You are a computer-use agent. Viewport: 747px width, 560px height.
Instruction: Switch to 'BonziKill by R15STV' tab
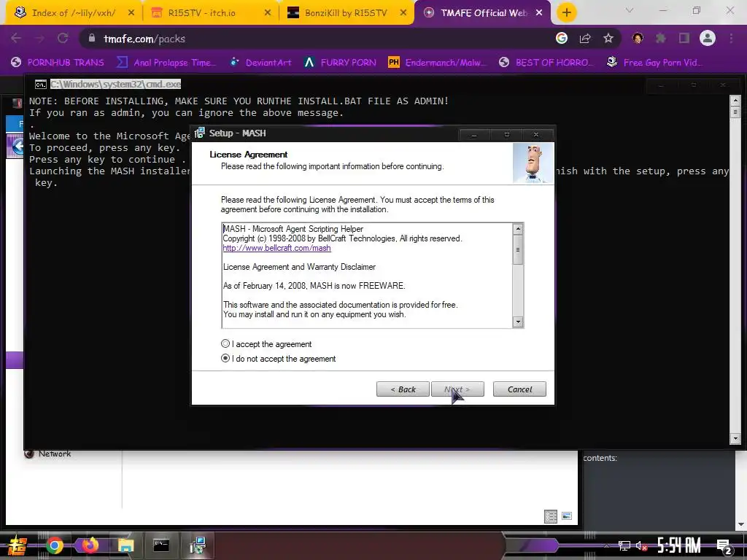[346, 13]
